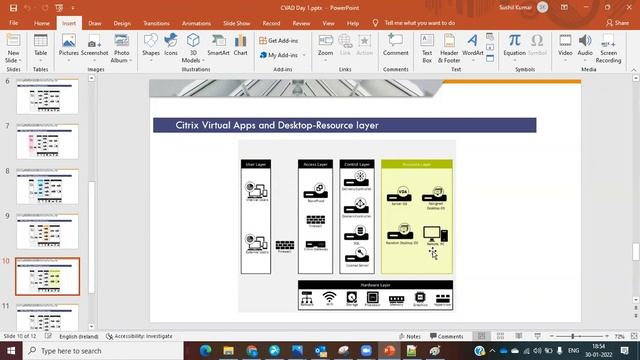The image size is (640, 360).
Task: Open File Explorer from taskbar
Action: point(228,351)
